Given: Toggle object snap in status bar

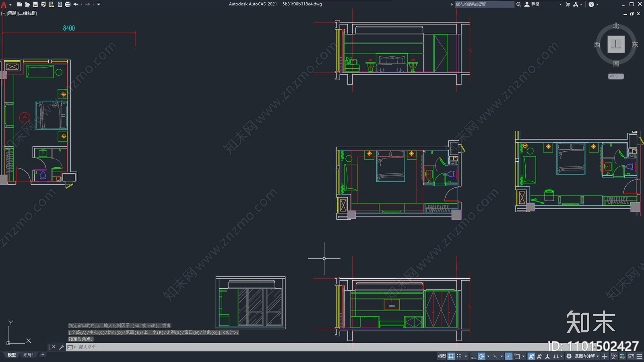Looking at the screenshot, I should 517,356.
